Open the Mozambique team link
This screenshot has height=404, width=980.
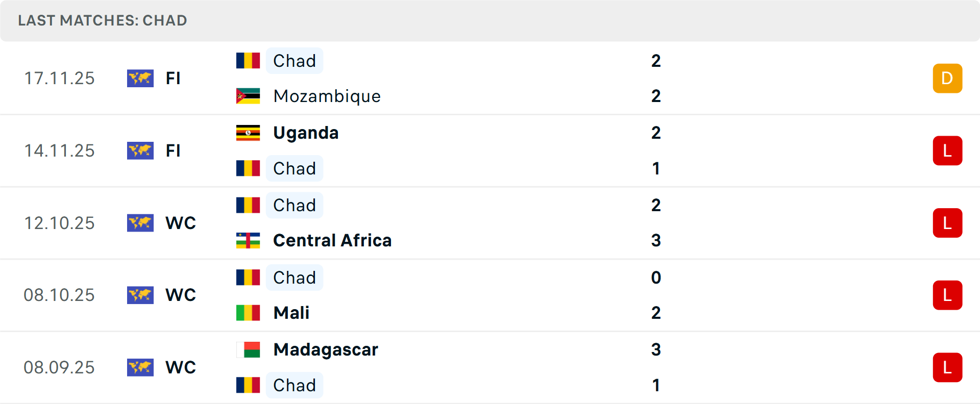coord(327,96)
